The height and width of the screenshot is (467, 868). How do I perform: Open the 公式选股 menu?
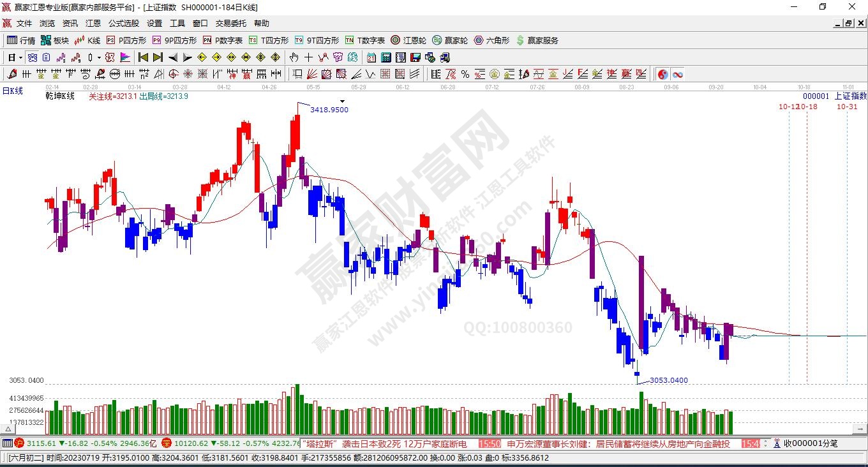[123, 23]
